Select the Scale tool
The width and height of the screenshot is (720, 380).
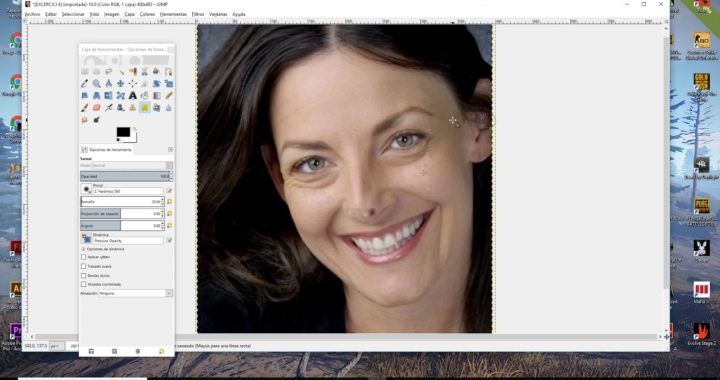[169, 84]
